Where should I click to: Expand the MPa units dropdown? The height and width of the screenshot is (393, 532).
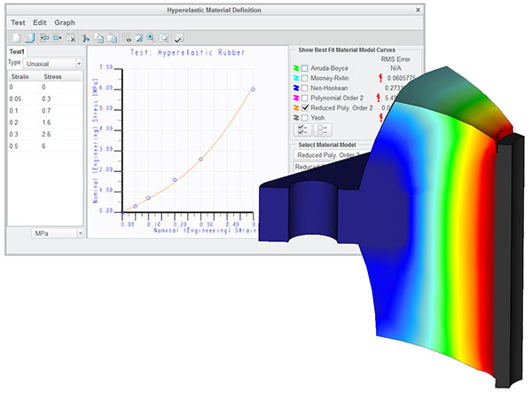pyautogui.click(x=58, y=233)
